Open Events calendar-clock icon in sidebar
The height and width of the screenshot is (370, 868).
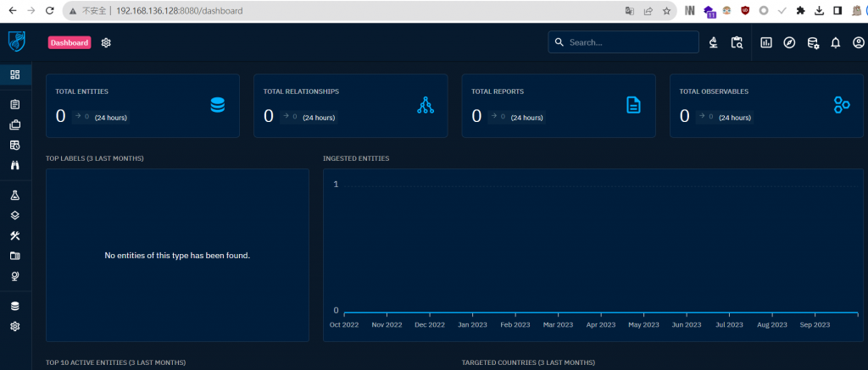tap(15, 145)
